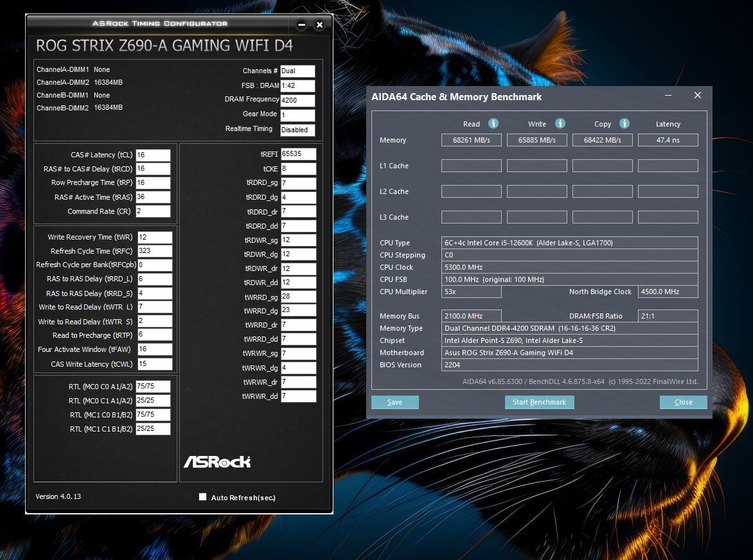Click the L1 Cache Read result box
This screenshot has height=560, width=753.
472,166
